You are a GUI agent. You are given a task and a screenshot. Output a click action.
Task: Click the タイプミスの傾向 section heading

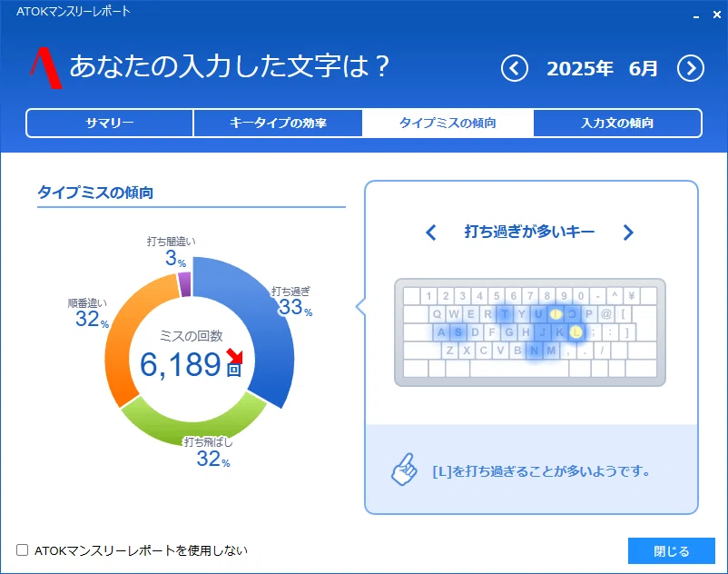click(x=95, y=193)
